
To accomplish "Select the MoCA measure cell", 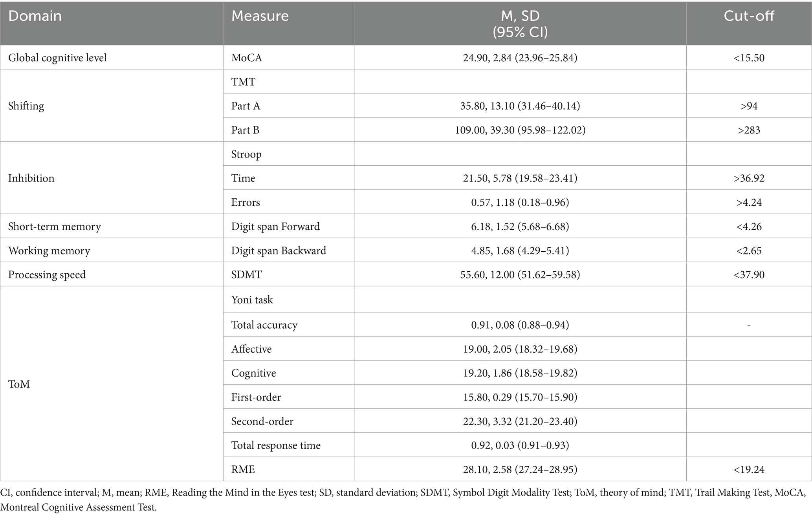I will point(247,58).
